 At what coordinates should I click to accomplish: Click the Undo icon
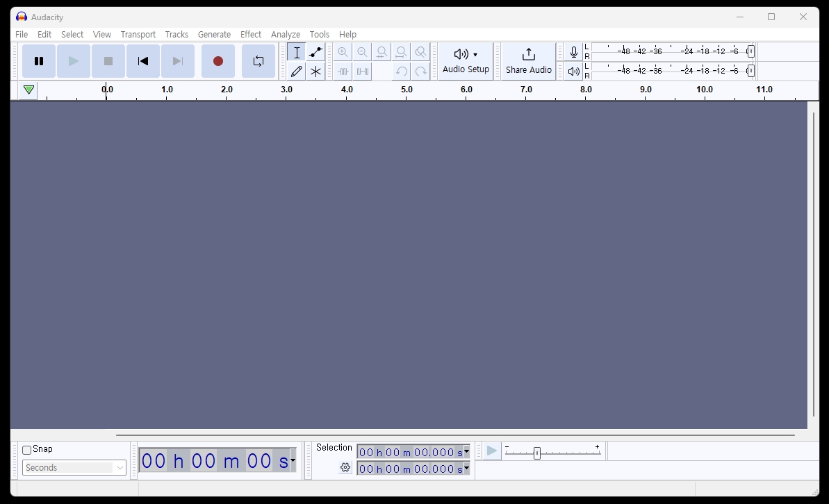[x=402, y=71]
